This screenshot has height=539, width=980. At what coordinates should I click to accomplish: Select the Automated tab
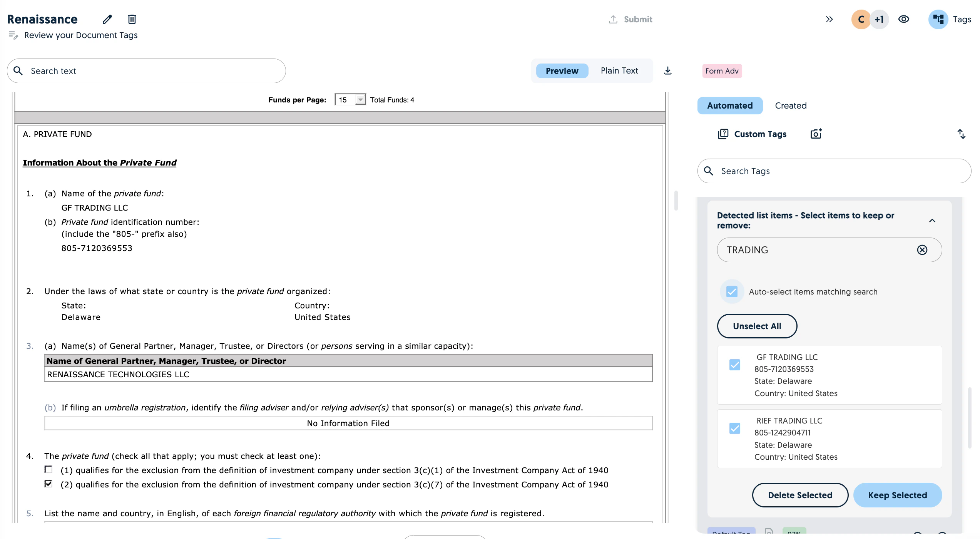pos(730,105)
